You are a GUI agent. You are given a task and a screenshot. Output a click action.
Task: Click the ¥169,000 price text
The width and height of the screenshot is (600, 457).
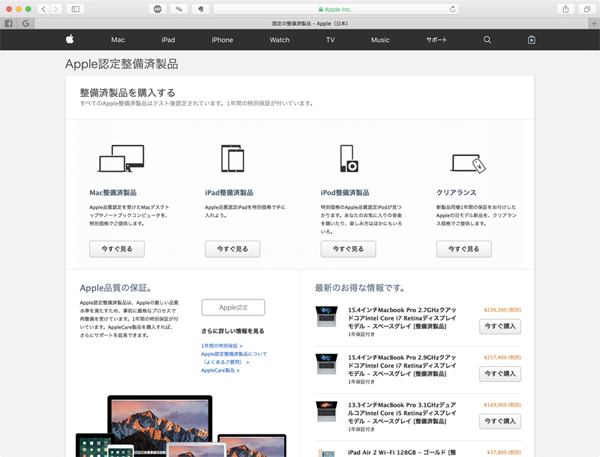pos(502,405)
